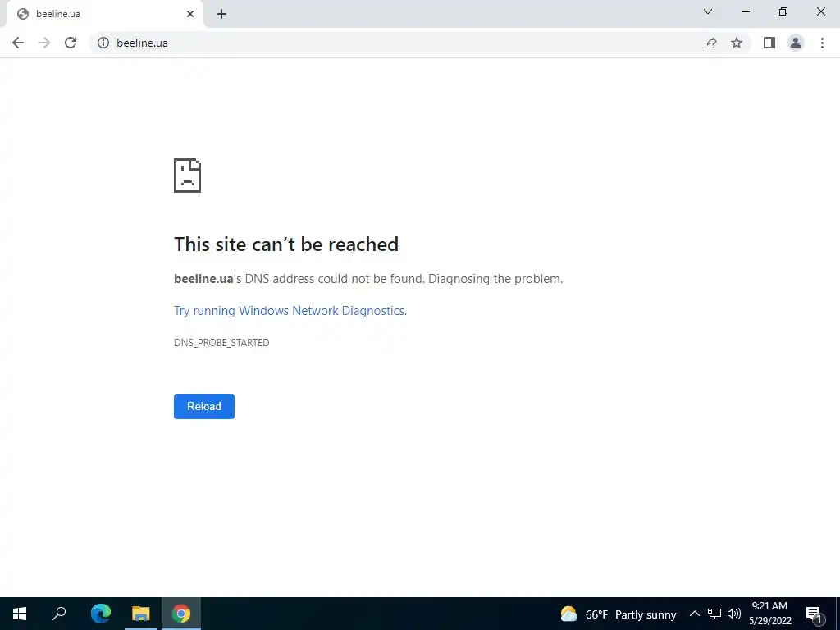Click the Partly sunny weather text
This screenshot has width=840, height=630.
[x=646, y=614]
